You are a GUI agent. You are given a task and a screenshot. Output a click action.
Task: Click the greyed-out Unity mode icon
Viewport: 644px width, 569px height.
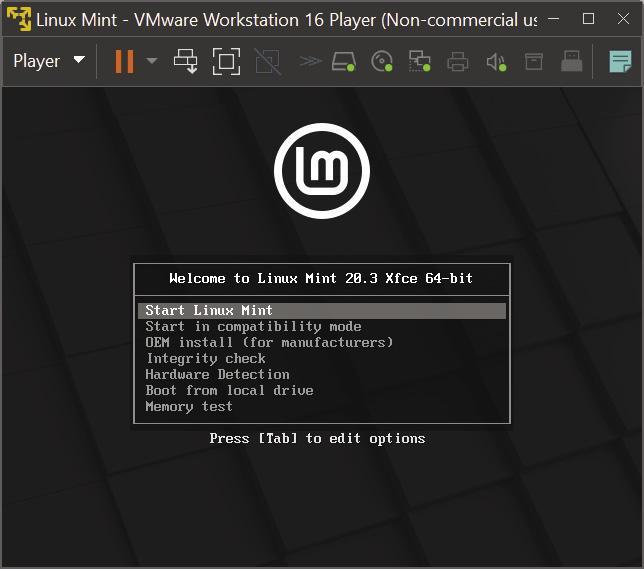267,61
